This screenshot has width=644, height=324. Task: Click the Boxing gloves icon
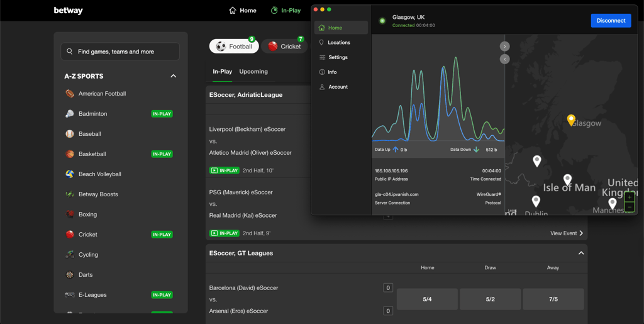click(x=70, y=214)
